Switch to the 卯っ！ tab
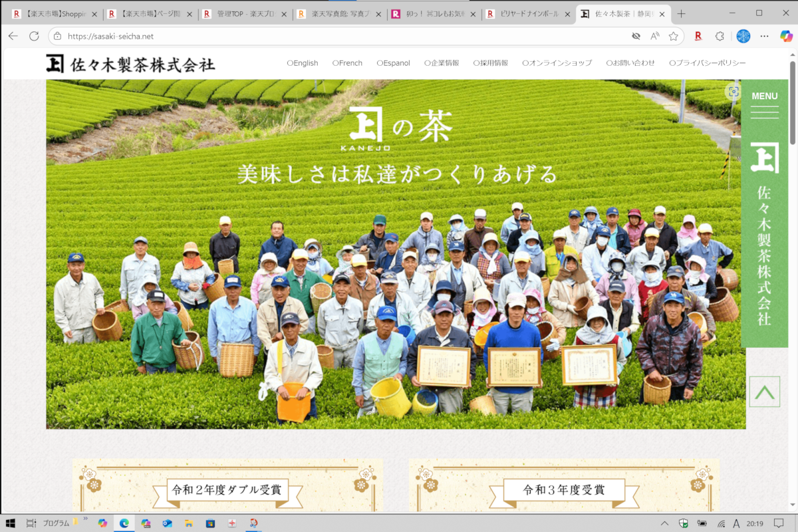Viewport: 798px width, 532px height. tap(434, 14)
